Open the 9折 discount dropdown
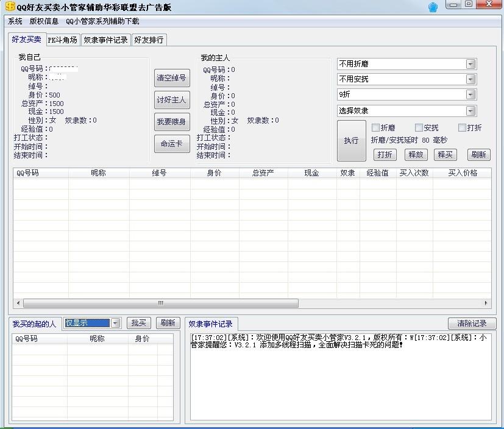 pyautogui.click(x=470, y=94)
